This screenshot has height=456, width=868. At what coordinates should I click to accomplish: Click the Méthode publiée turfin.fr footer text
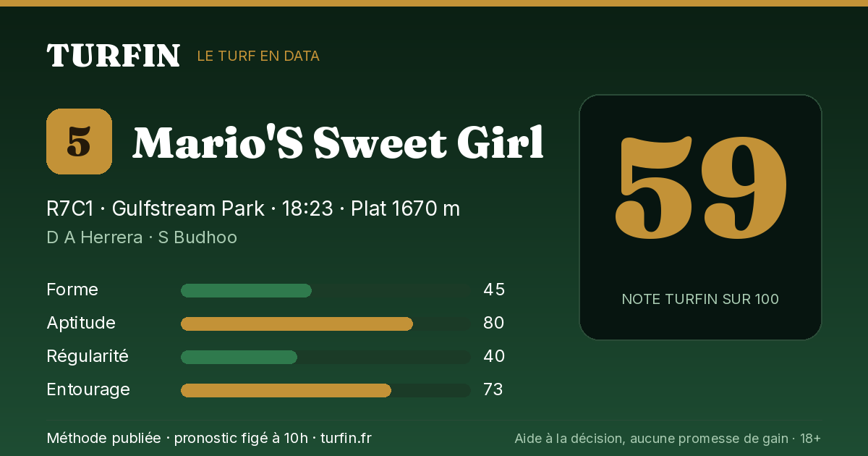point(209,438)
